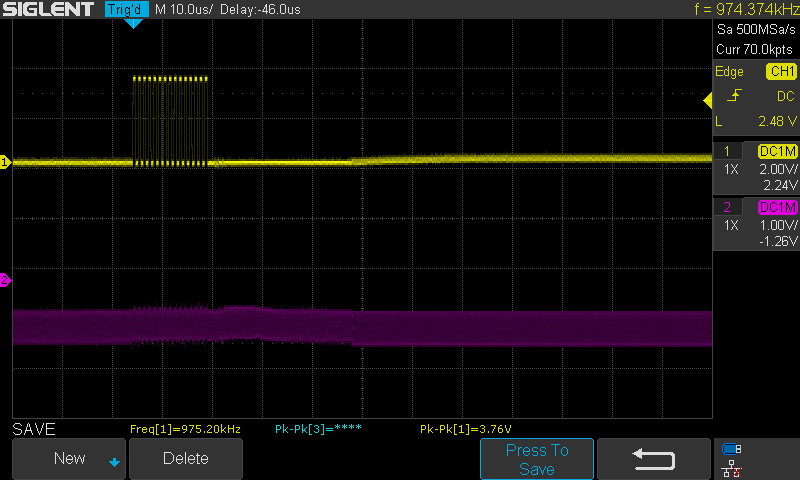Click the SIGLENT logo
Viewport: 800px width, 480px height.
point(48,9)
